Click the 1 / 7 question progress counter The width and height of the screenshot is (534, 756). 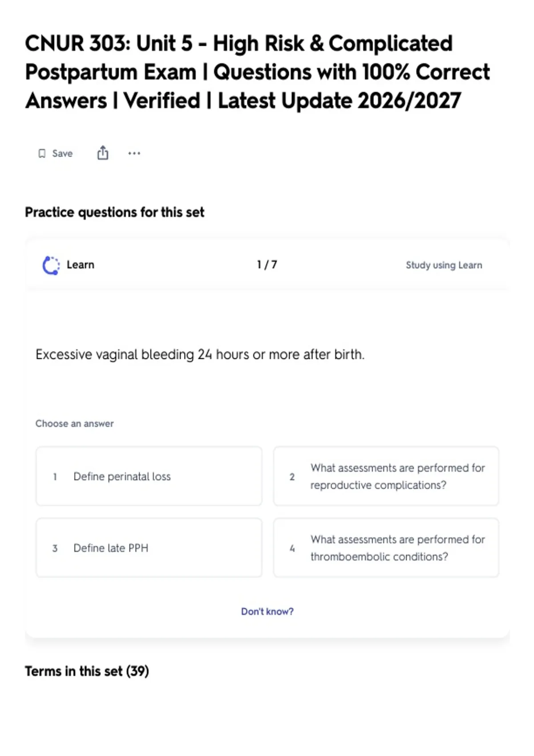267,265
